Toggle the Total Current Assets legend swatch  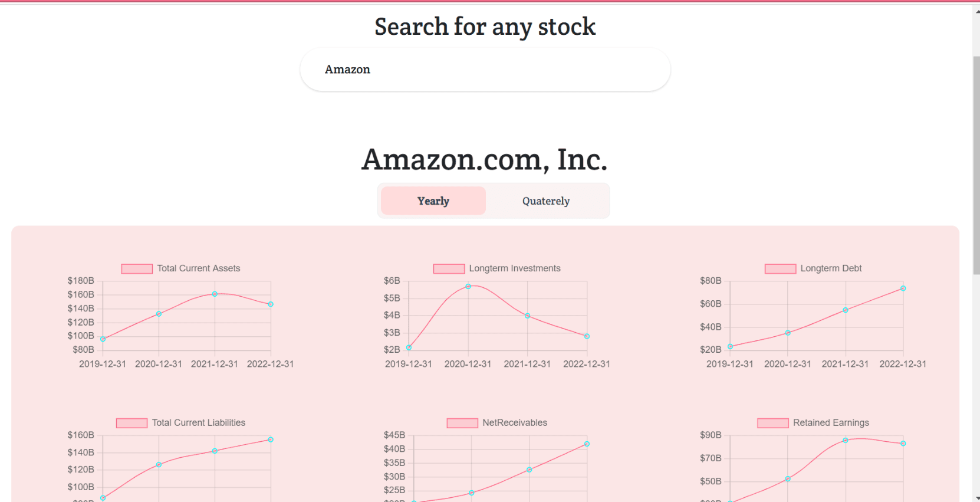137,268
